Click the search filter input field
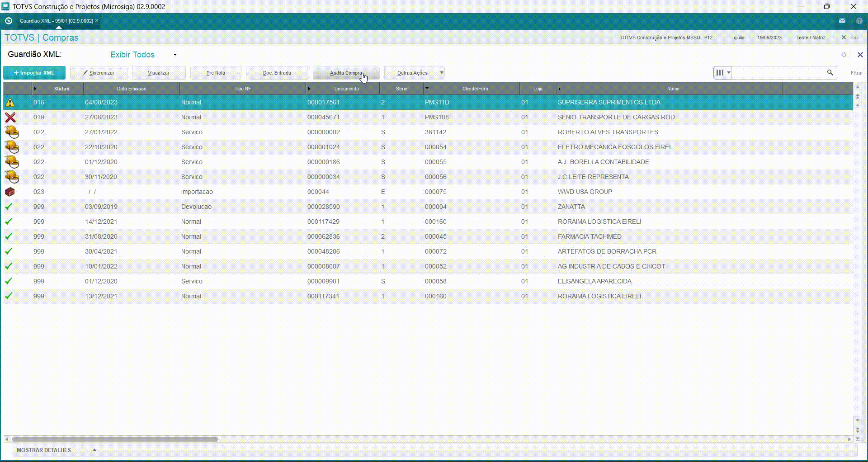868x462 pixels. coord(778,72)
